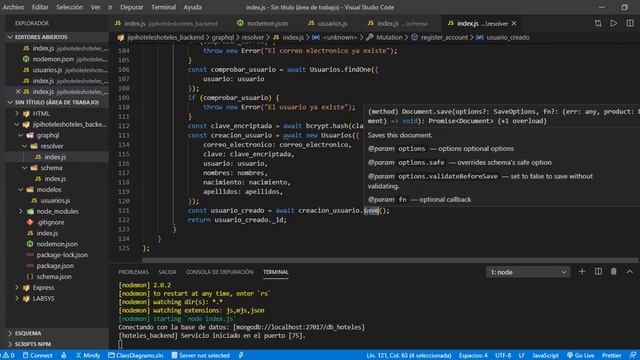Viewport: 640px width, 360px height.
Task: Click the kill terminal trash icon
Action: [x=613, y=271]
